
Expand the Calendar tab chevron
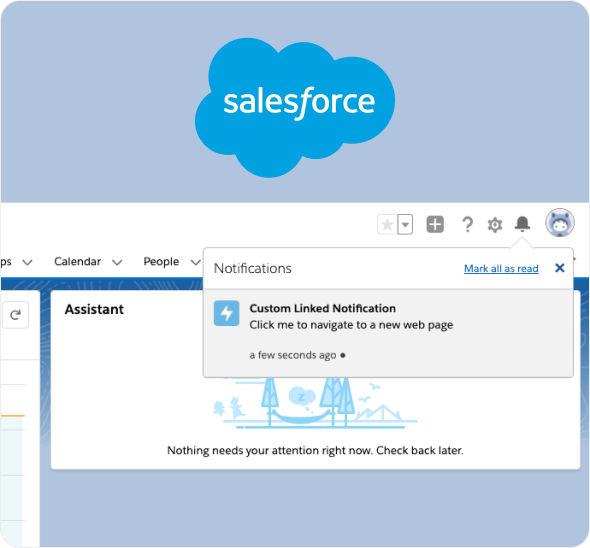tap(117, 262)
